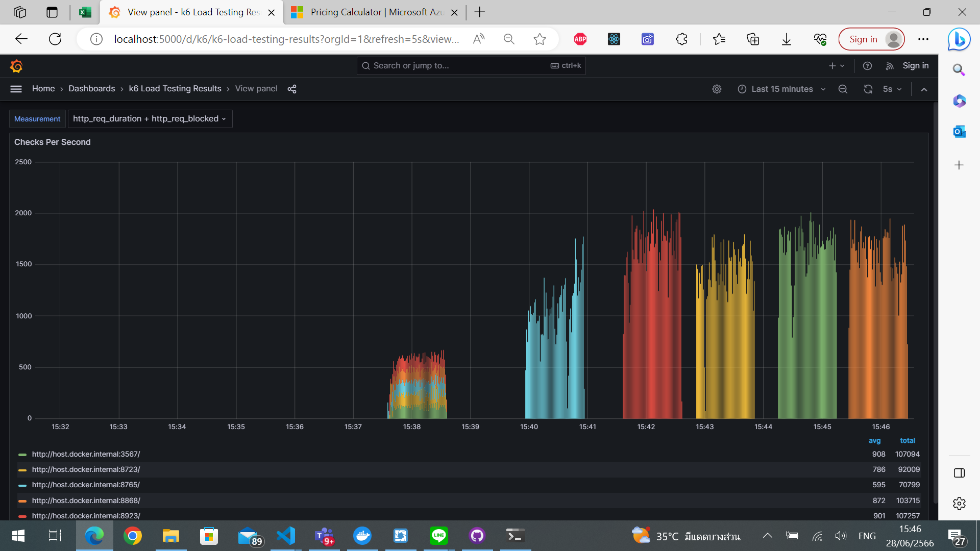Open dashboard settings gear icon

tap(717, 89)
